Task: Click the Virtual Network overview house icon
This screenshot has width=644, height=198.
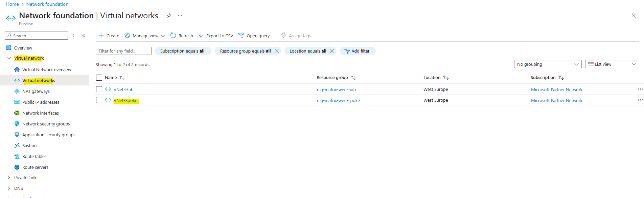Action: click(17, 70)
